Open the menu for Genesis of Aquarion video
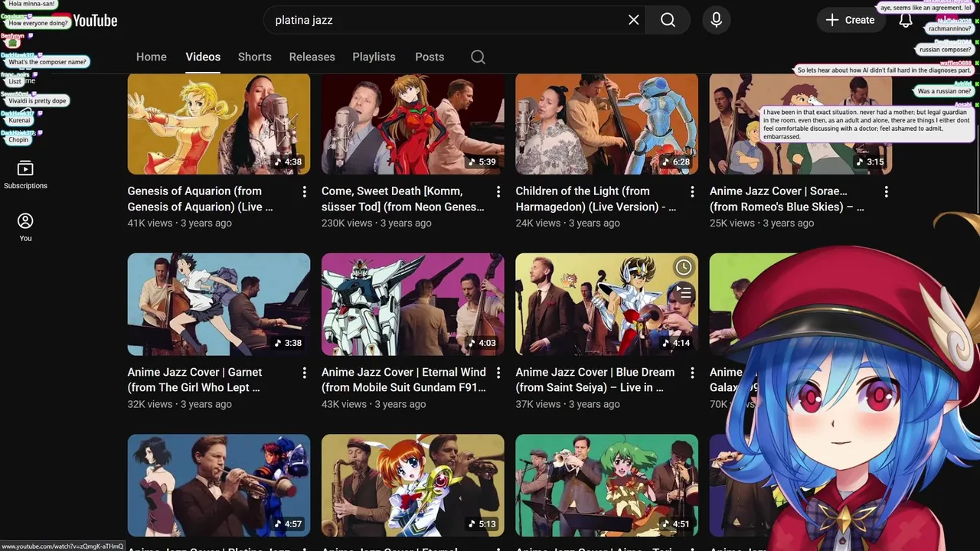Viewport: 980px width, 551px height. tap(304, 191)
